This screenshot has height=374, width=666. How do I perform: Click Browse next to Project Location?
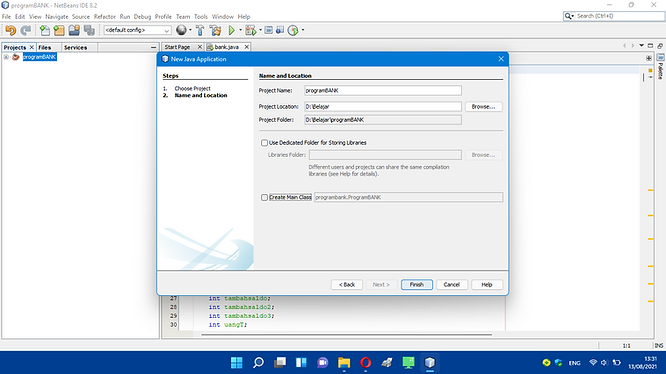coord(483,107)
